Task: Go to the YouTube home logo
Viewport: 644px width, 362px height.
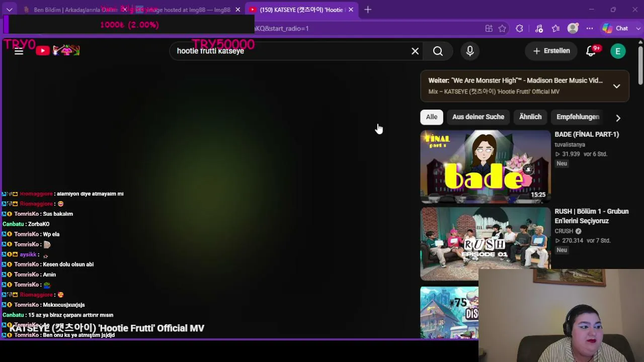Action: [x=58, y=50]
